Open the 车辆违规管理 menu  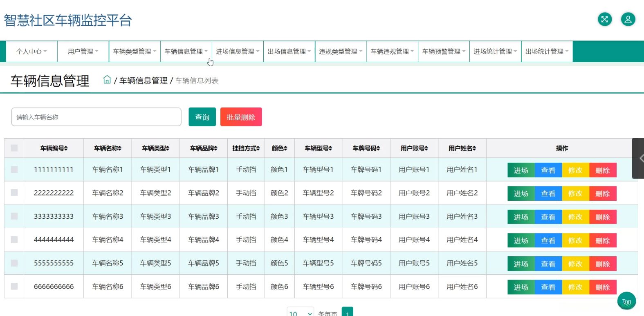click(x=392, y=52)
